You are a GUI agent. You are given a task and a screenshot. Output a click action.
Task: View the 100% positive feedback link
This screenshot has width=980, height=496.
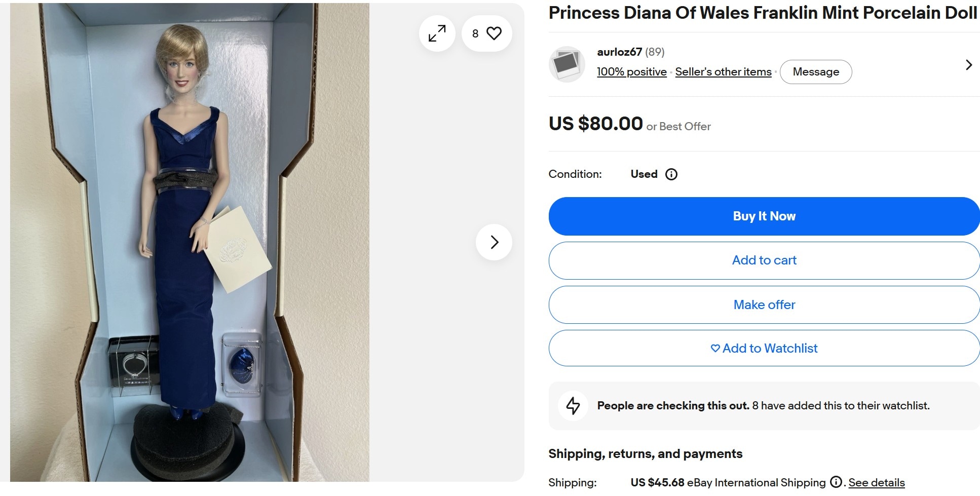(631, 72)
